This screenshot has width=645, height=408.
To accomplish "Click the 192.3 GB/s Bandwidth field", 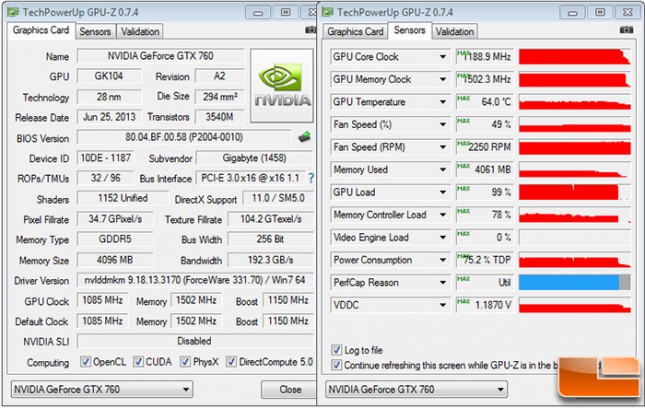I will 271,260.
